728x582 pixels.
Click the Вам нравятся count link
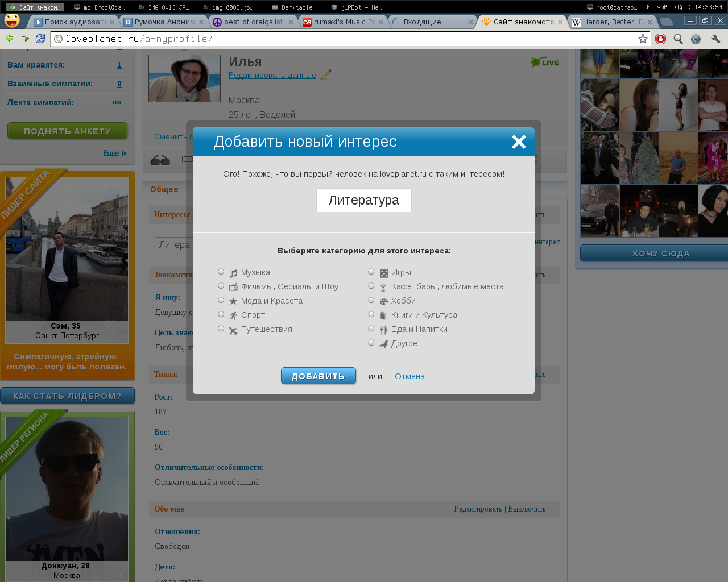click(x=119, y=65)
